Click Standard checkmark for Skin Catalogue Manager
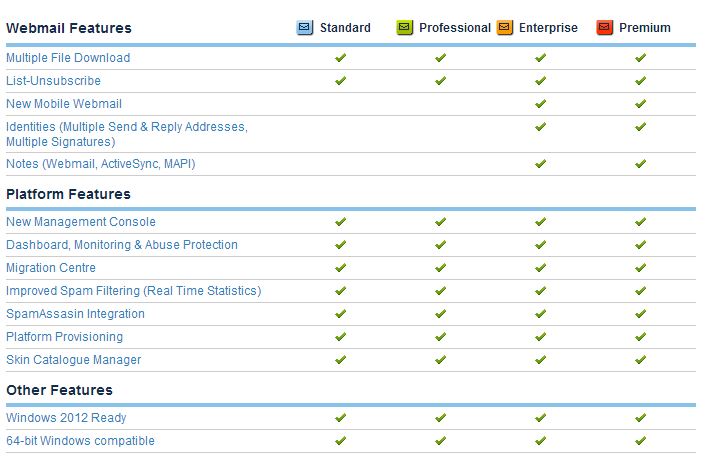The image size is (720, 457). pyautogui.click(x=340, y=360)
